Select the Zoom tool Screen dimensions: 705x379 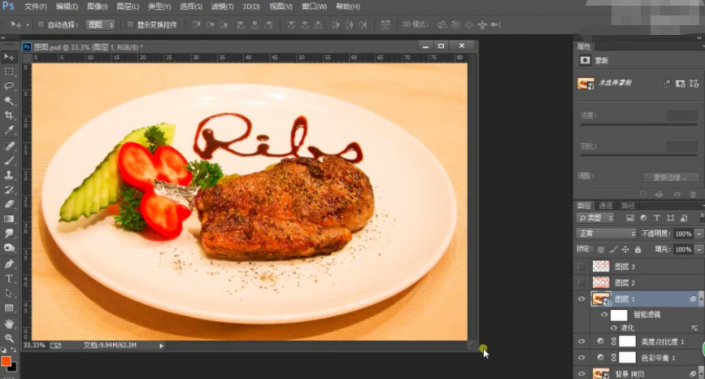(9, 338)
